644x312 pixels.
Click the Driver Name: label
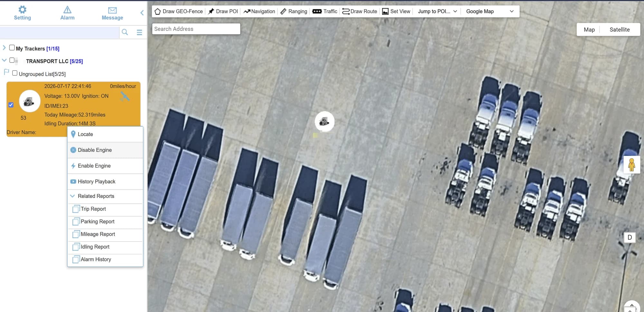click(x=21, y=132)
